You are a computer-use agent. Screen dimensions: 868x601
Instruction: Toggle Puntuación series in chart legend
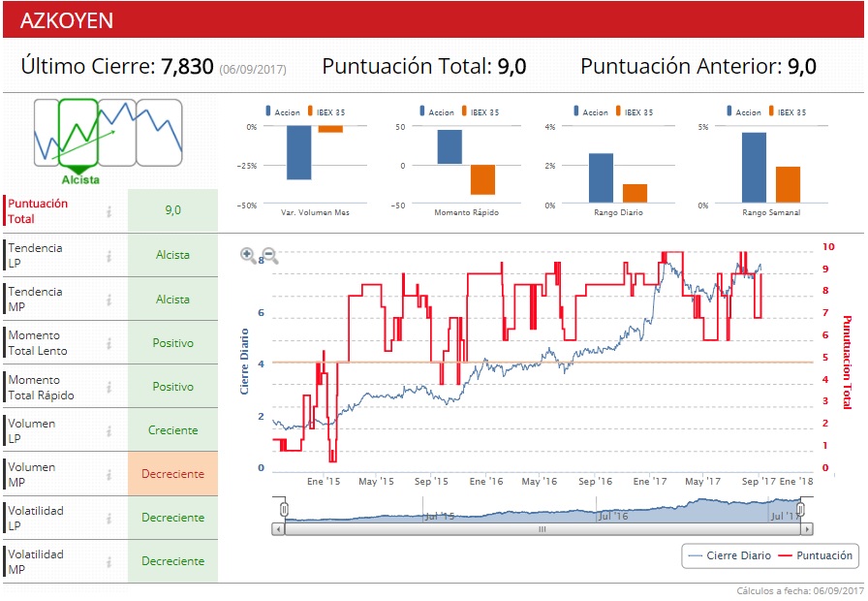point(816,555)
